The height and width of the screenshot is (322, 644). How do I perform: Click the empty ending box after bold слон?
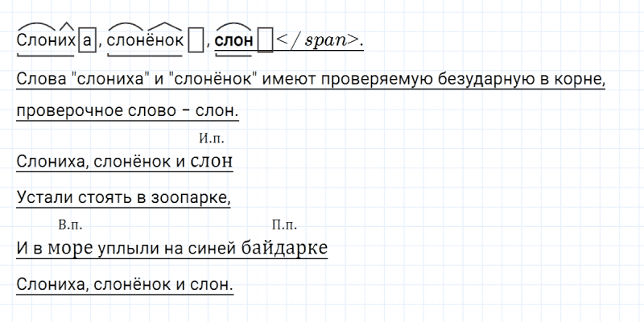263,39
